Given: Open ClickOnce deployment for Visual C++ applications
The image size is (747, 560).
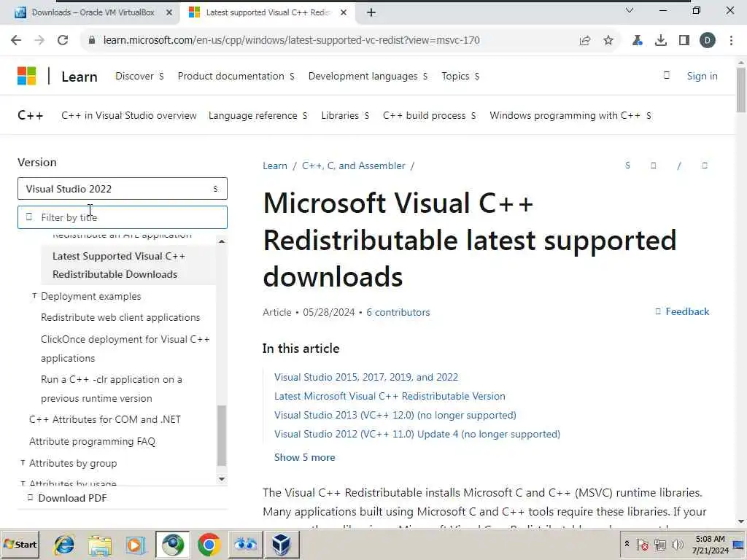Looking at the screenshot, I should point(125,349).
